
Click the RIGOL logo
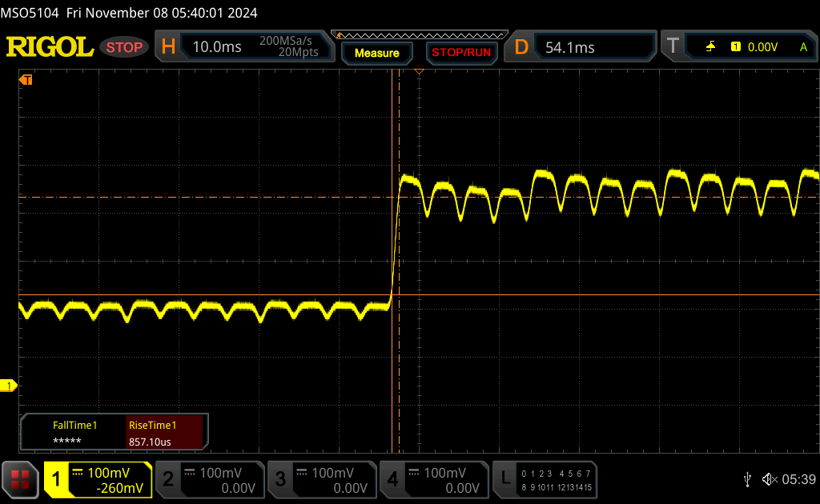50,47
